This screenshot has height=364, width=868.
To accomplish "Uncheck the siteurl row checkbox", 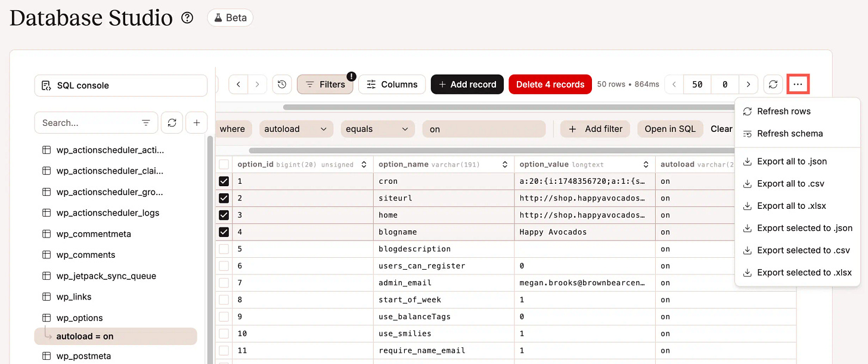I will click(224, 198).
